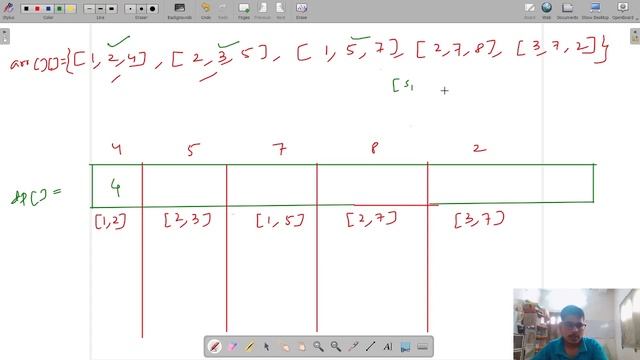Viewport: 640px width, 360px height.
Task: Choose the green pen color
Action: click(60, 9)
